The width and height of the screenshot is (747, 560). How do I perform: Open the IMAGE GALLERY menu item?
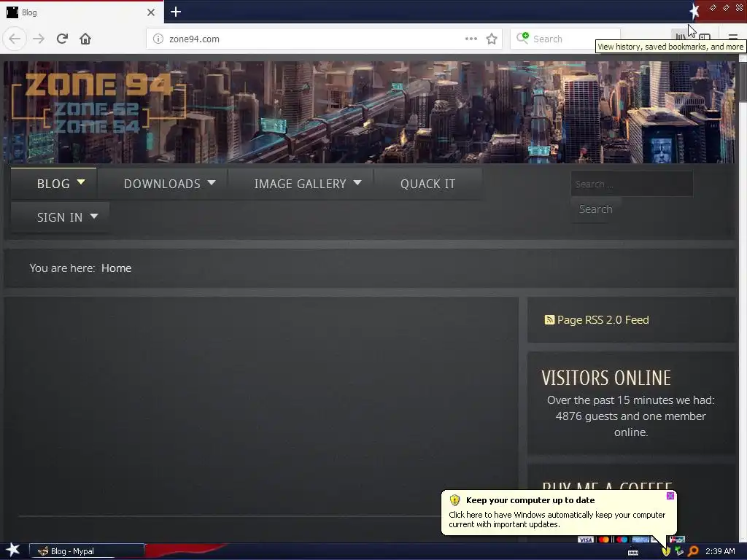[x=300, y=184]
